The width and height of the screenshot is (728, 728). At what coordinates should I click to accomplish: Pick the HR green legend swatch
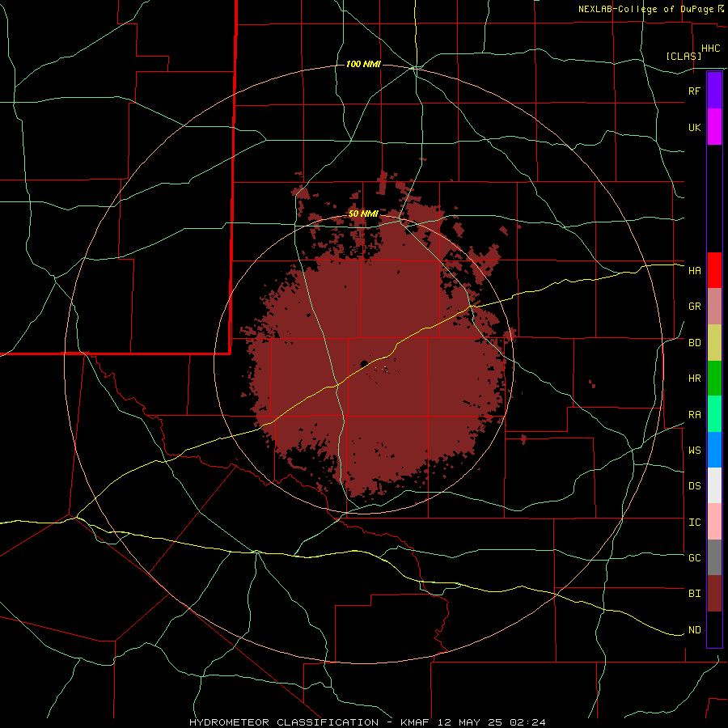pos(714,378)
